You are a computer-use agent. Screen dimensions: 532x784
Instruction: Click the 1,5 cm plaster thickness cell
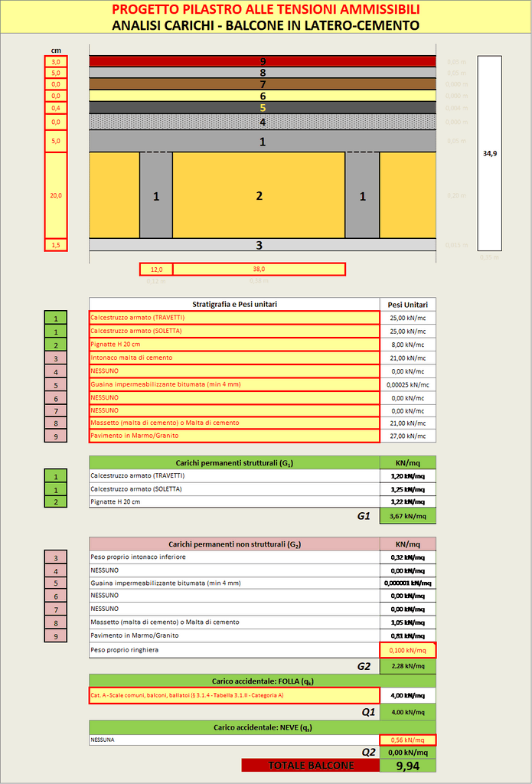tap(56, 244)
